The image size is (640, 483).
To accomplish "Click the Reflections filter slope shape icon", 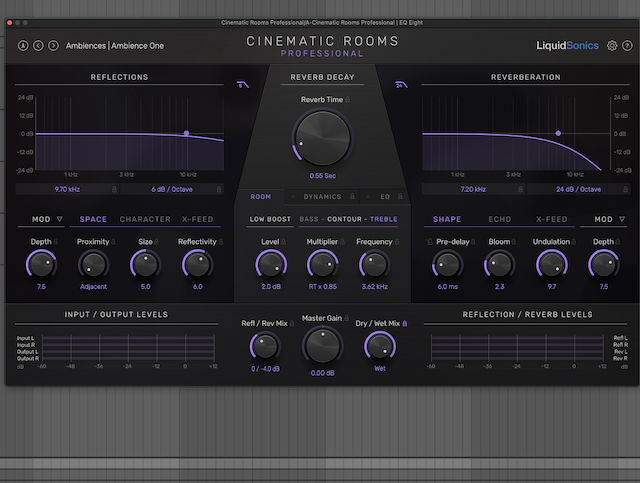I will point(242,85).
